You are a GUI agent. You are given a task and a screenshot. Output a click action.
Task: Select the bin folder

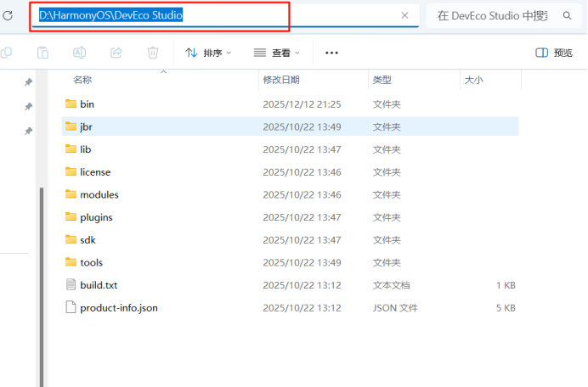(x=290, y=104)
